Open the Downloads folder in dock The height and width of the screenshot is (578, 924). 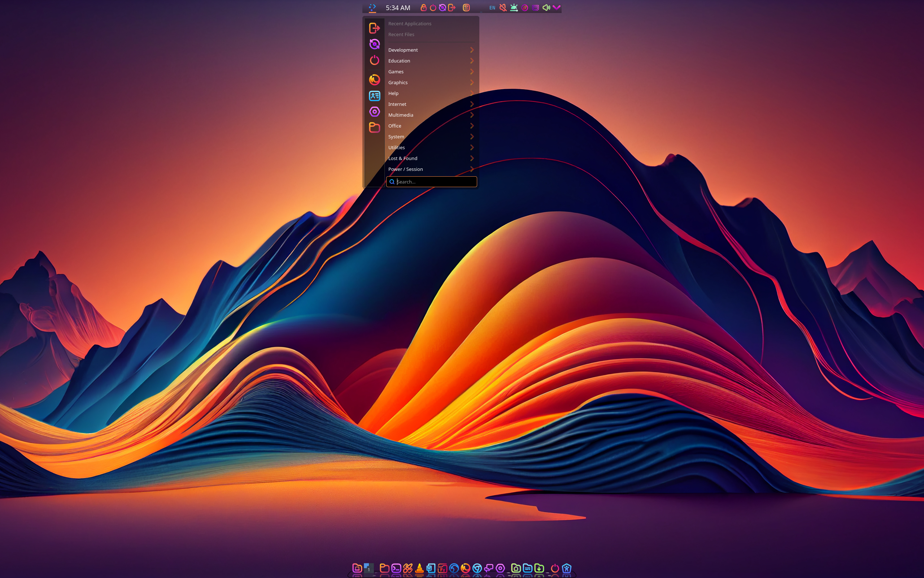pyautogui.click(x=539, y=568)
